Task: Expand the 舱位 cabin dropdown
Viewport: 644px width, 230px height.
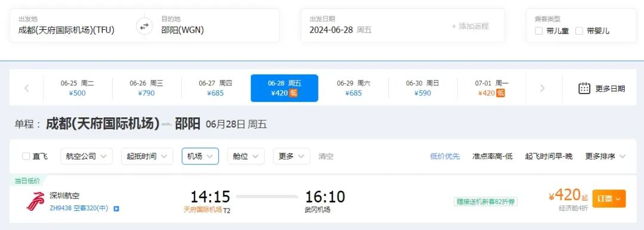Action: point(246,156)
